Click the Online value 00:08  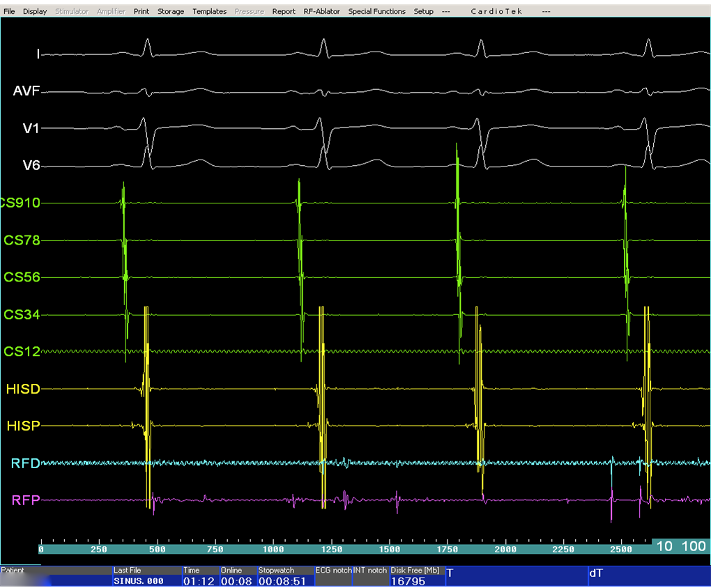tap(236, 581)
